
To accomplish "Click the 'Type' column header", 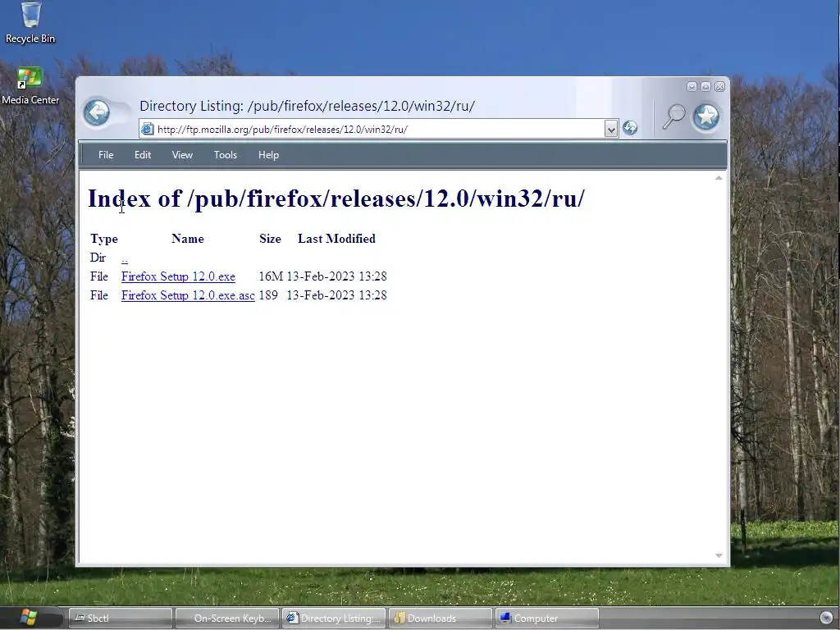I will tap(104, 239).
